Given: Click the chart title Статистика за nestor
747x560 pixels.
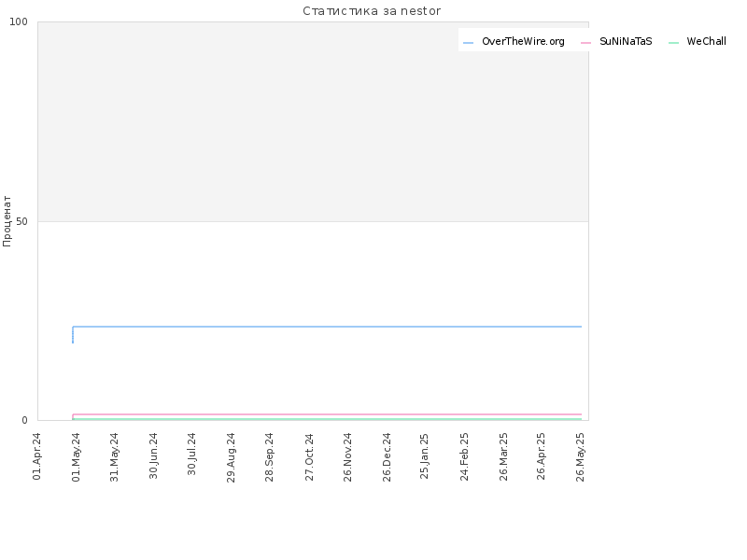Looking at the screenshot, I should tap(372, 11).
